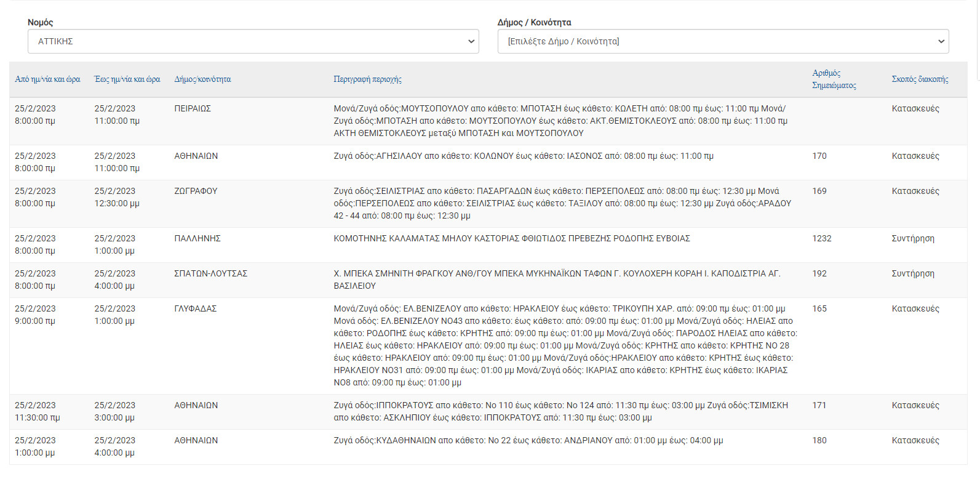
Task: Click notice number 165
Action: [x=819, y=308]
